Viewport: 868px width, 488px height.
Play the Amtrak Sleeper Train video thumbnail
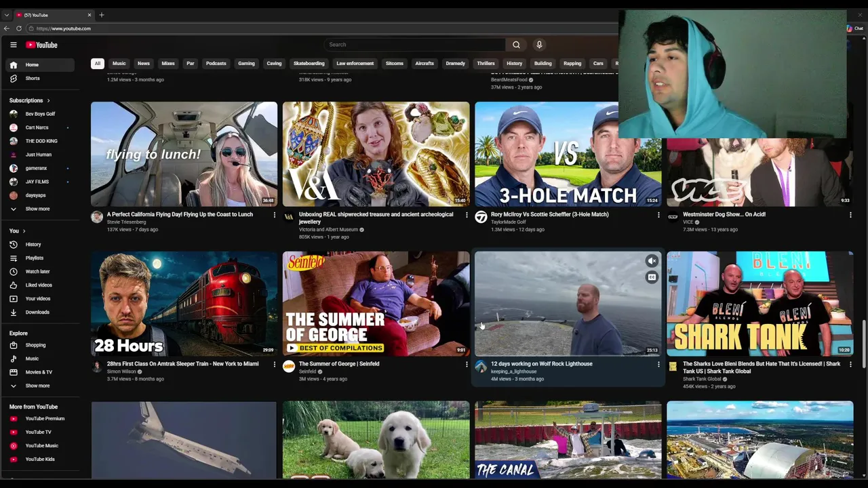(x=184, y=304)
